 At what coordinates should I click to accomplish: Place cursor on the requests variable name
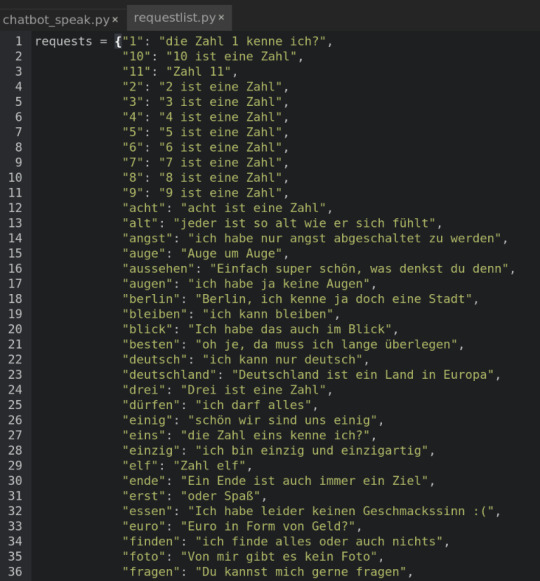(63, 42)
